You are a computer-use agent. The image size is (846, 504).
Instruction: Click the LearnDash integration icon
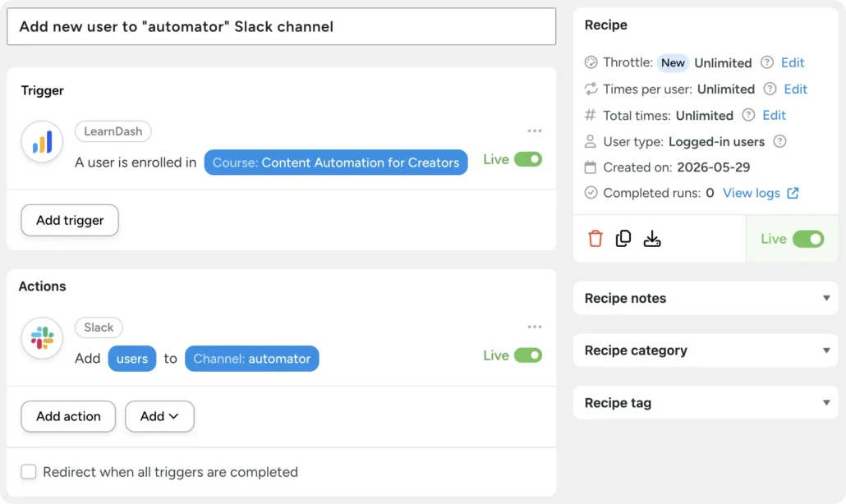pyautogui.click(x=42, y=142)
